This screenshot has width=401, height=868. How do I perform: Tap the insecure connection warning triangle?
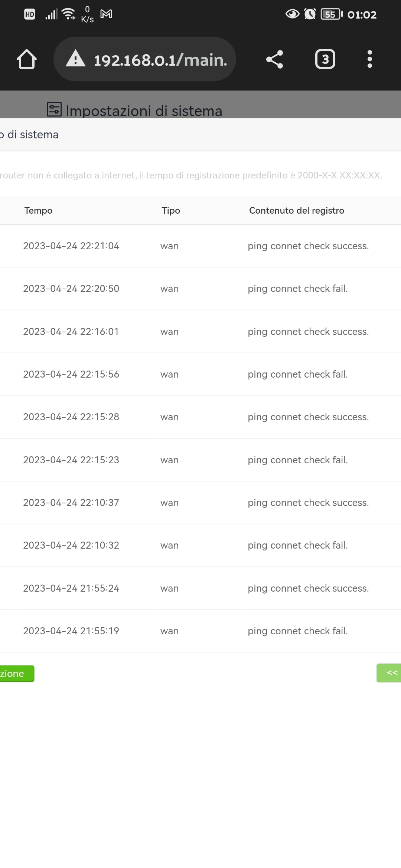[75, 59]
